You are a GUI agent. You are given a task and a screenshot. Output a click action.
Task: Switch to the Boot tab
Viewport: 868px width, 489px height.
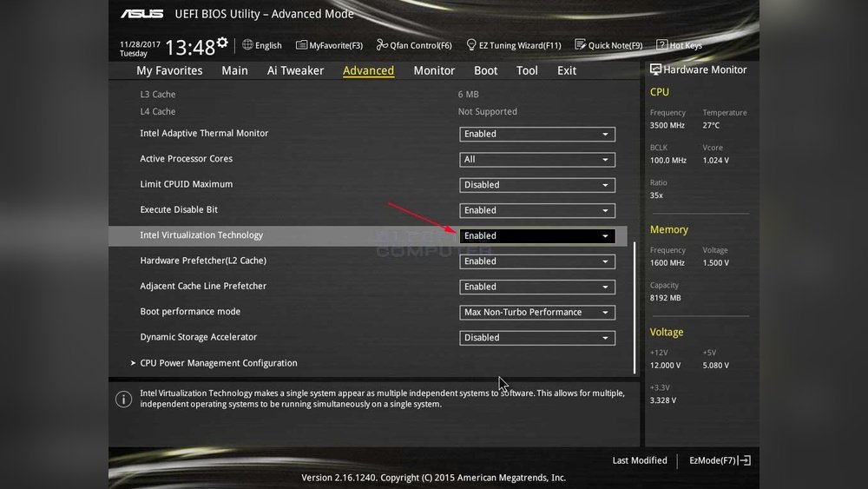(x=485, y=71)
